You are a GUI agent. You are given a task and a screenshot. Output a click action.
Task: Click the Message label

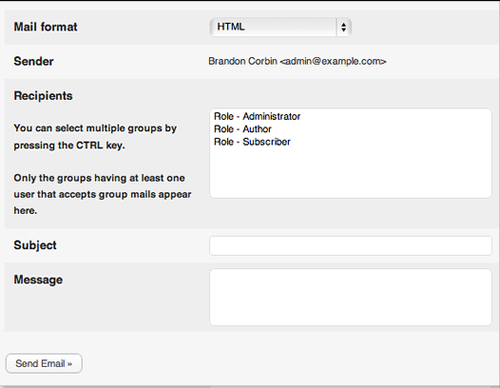pos(38,280)
